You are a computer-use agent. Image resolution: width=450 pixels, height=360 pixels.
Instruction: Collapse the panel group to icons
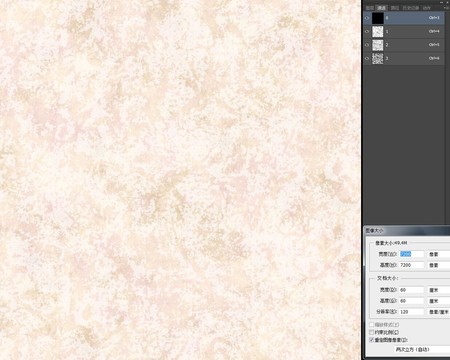(442, 2)
